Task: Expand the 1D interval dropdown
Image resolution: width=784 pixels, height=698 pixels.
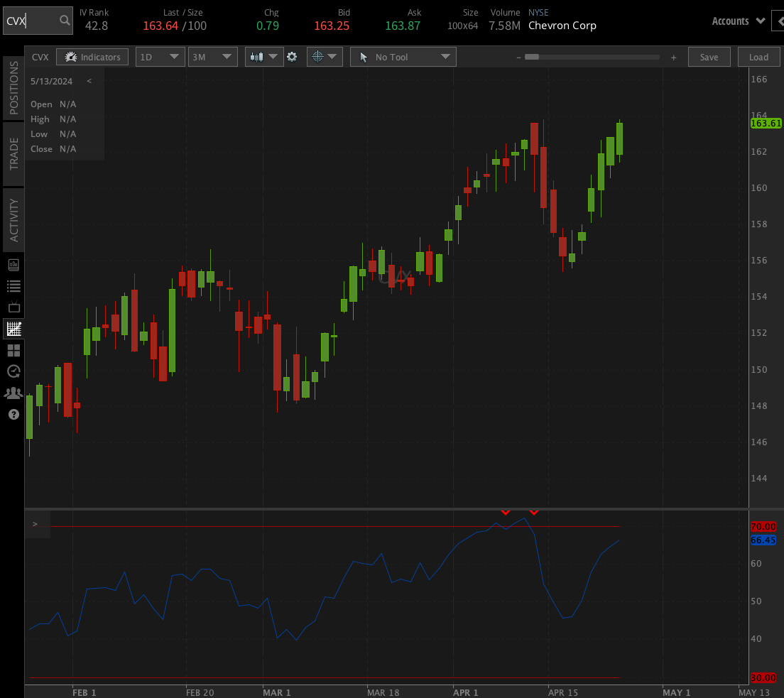Action: [160, 57]
